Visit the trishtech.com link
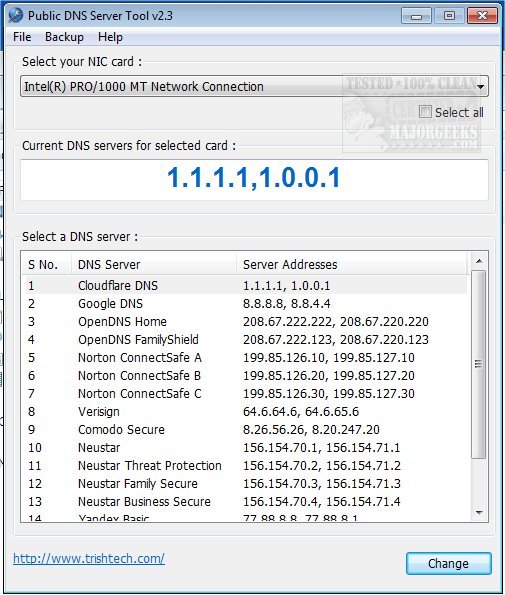Viewport: 505px width, 595px height. 89,558
